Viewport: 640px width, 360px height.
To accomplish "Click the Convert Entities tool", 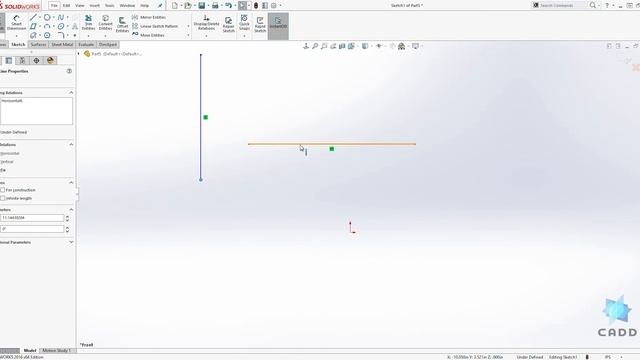I will (105, 23).
